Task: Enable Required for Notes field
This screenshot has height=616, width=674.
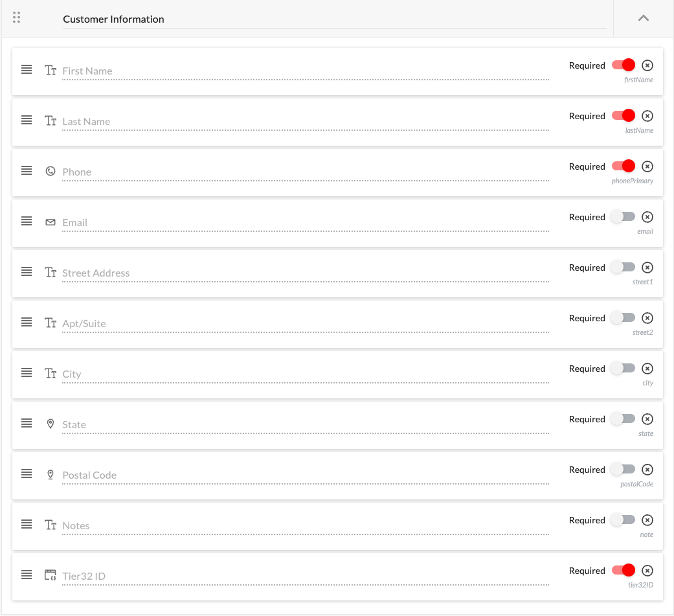Action: point(623,520)
